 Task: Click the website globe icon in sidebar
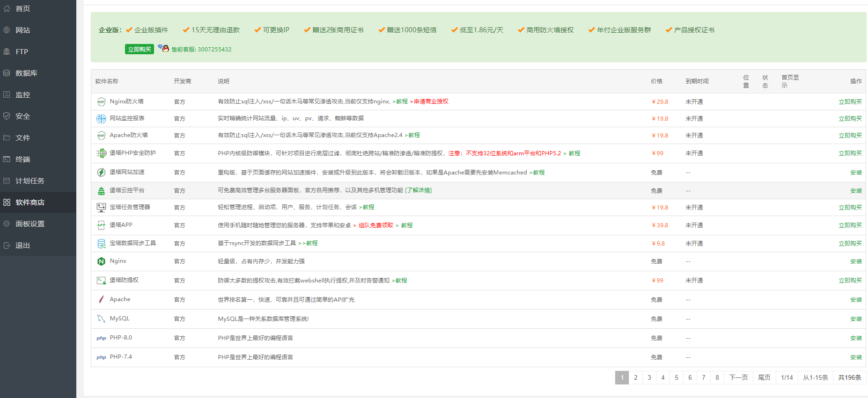7,30
